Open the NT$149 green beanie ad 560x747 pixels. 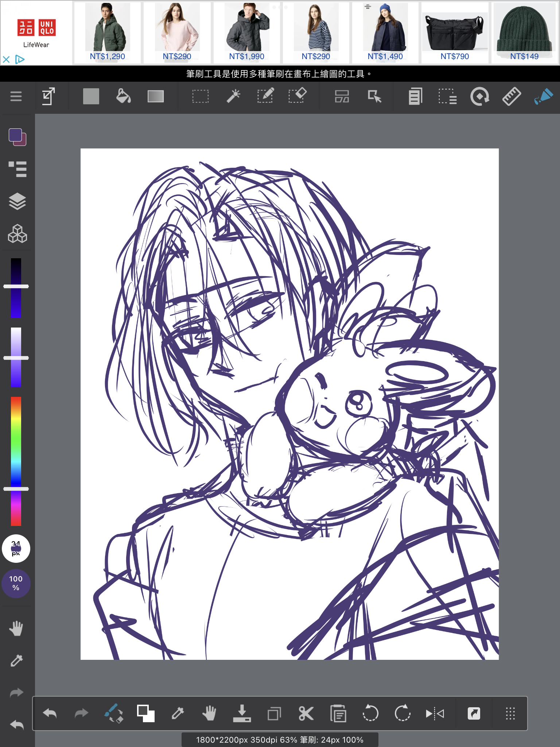[x=524, y=32]
